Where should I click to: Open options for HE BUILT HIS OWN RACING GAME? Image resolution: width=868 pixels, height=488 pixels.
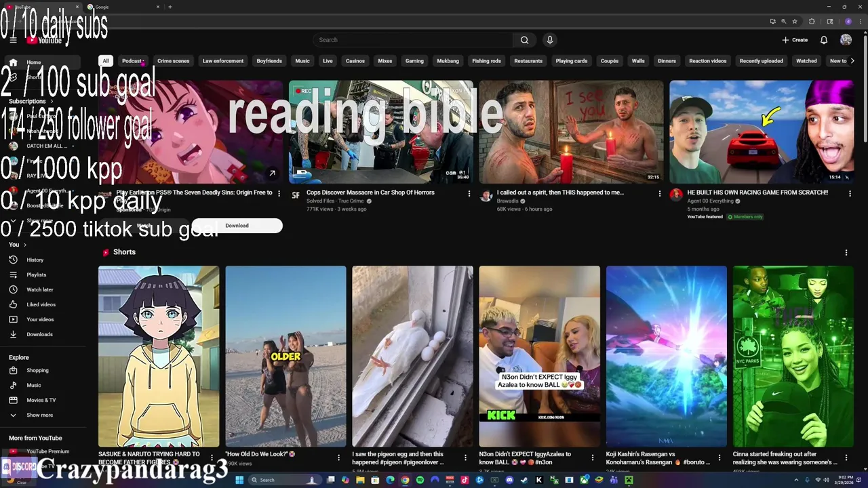[x=850, y=193]
